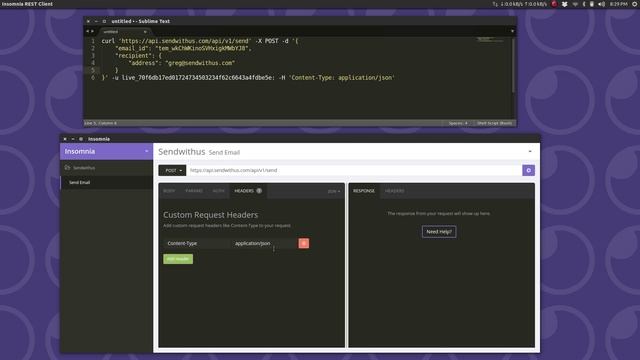Open the Insomnia workspace dropdown in sidebar

pyautogui.click(x=147, y=151)
